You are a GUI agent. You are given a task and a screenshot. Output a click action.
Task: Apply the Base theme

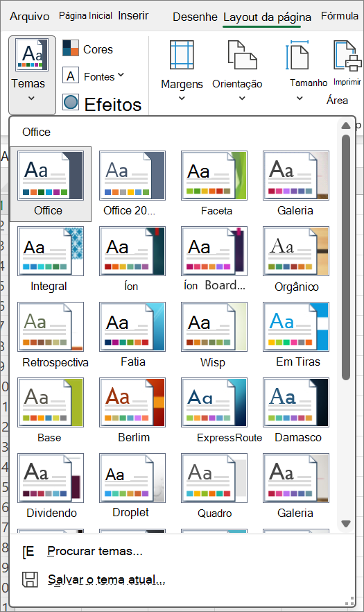pos(51,402)
